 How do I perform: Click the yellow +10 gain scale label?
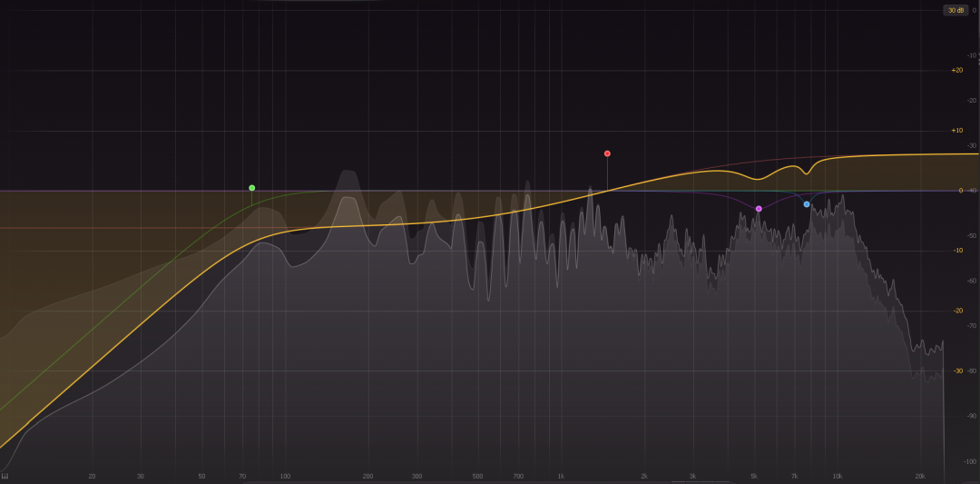pos(957,131)
